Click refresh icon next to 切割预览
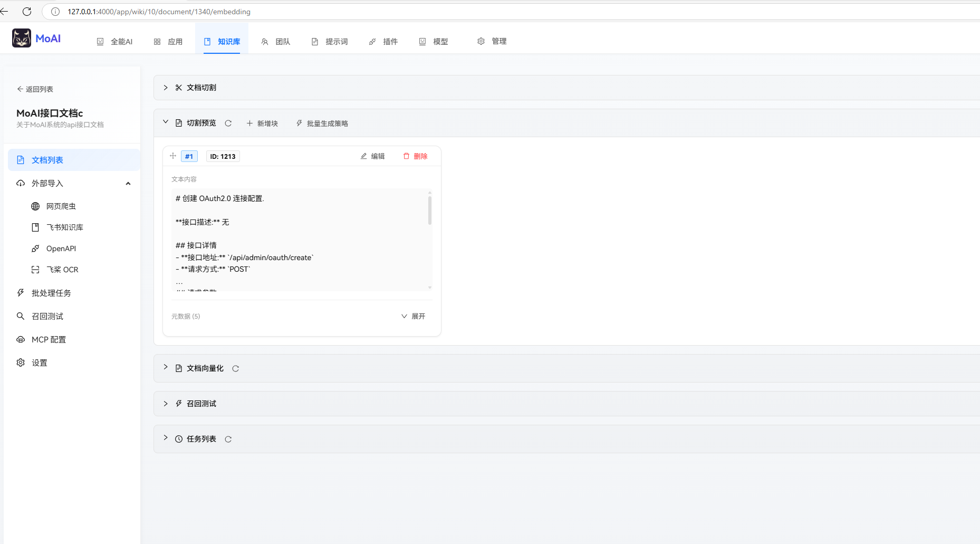 coord(228,123)
